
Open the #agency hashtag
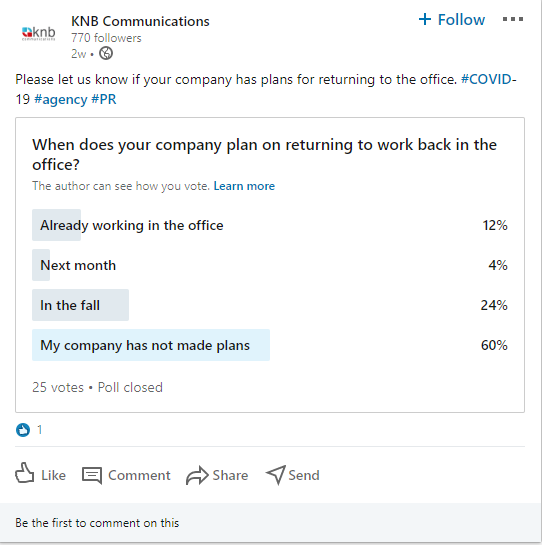tap(60, 99)
